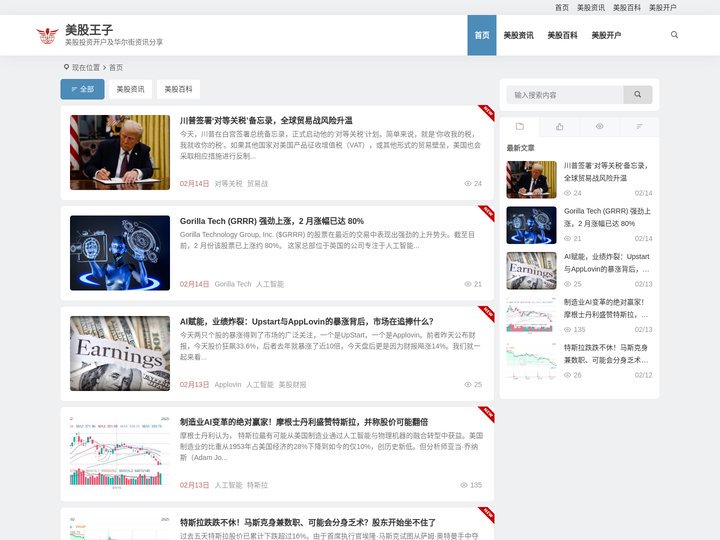Screen dimensions: 720x540
Task: Select the 全部 category filter
Action: (x=83, y=89)
